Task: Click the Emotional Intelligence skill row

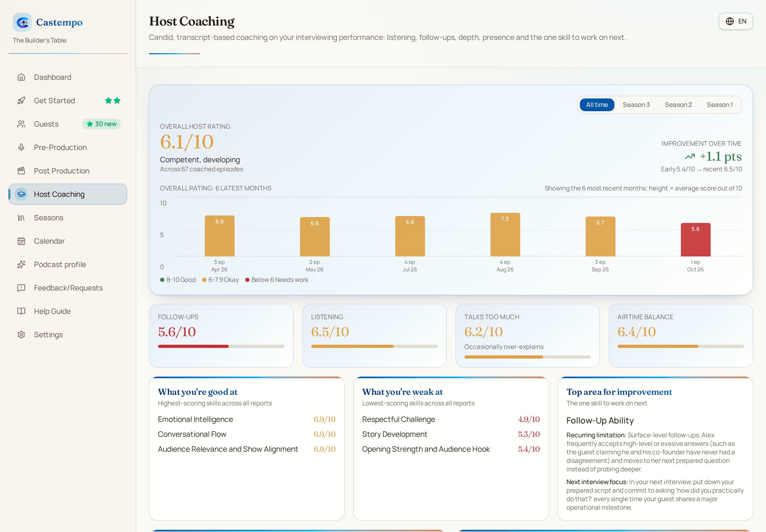Action: coord(247,419)
